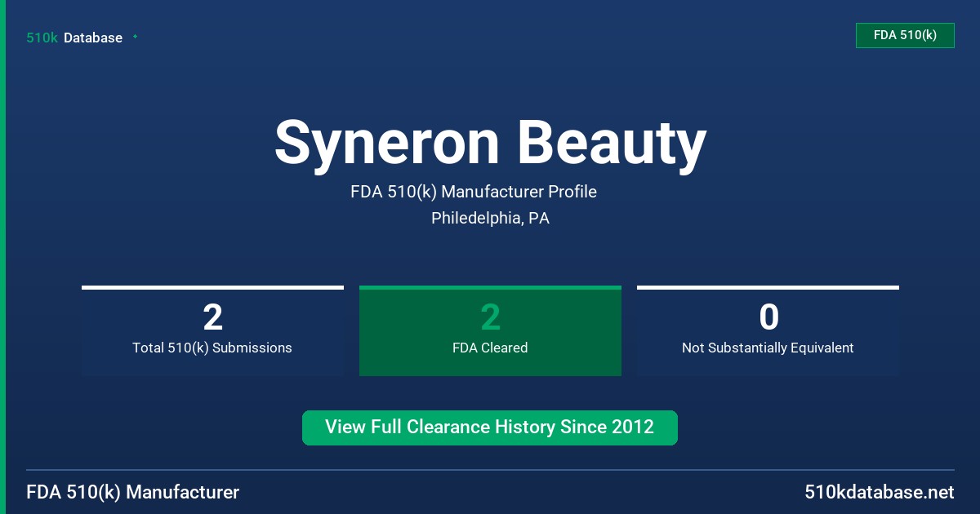980x514 pixels.
Task: Click the FDA 510(k) Manufacturer footer label
Action: click(x=133, y=492)
